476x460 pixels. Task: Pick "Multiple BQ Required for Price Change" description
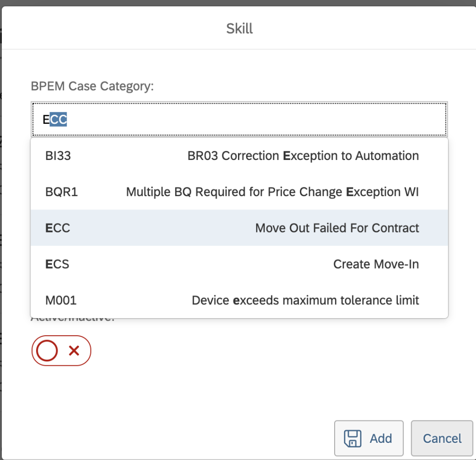point(272,192)
